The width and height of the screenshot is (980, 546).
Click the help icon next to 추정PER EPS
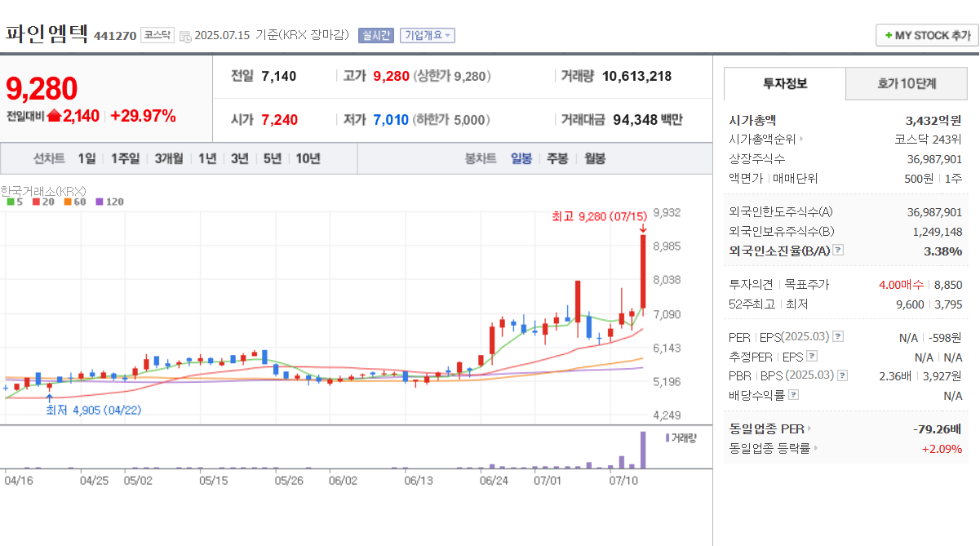[812, 356]
